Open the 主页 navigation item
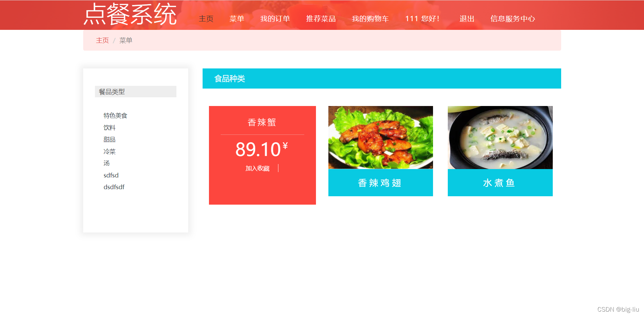Viewport: 644px width, 316px height. point(206,19)
